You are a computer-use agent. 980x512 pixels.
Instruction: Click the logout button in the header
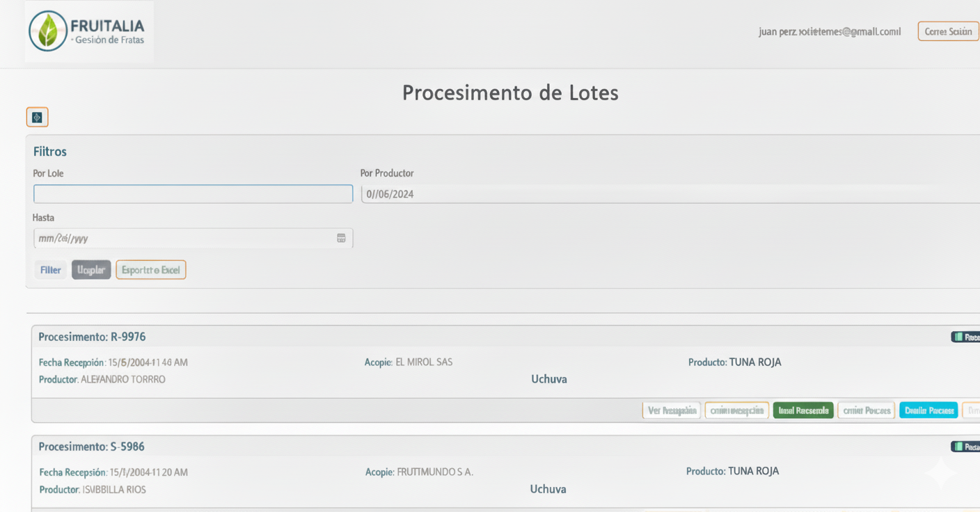tap(948, 31)
